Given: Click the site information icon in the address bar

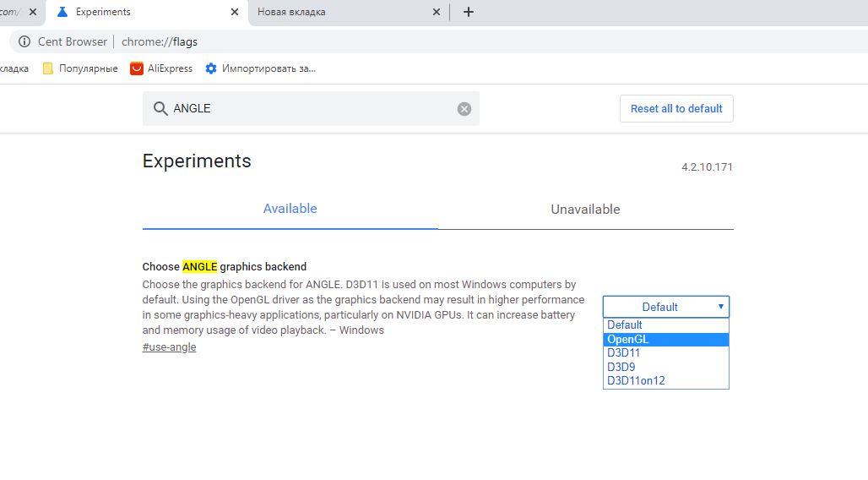Looking at the screenshot, I should [24, 41].
